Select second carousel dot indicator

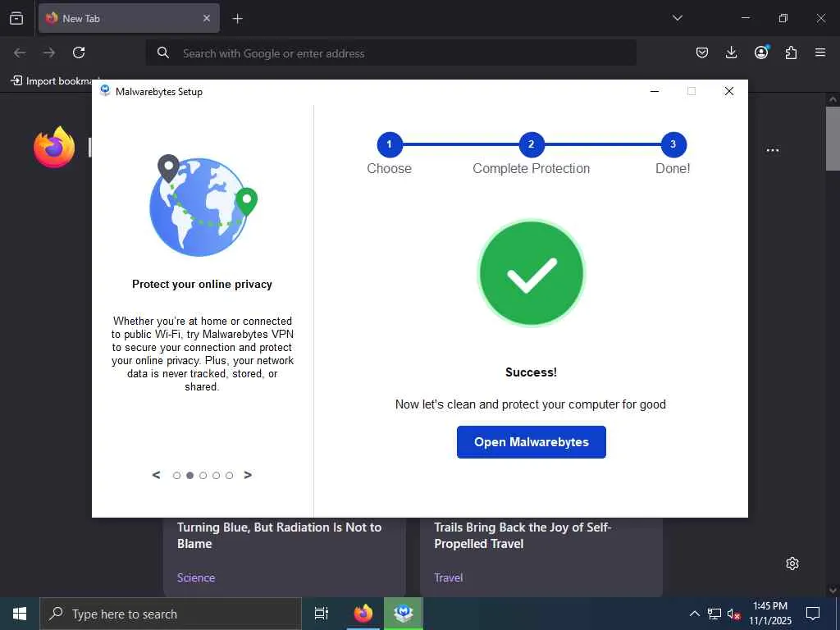click(x=189, y=476)
